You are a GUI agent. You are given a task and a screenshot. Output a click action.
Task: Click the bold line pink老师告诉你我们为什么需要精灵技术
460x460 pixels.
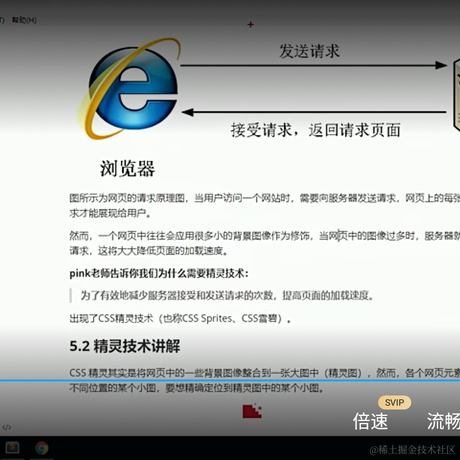click(159, 274)
